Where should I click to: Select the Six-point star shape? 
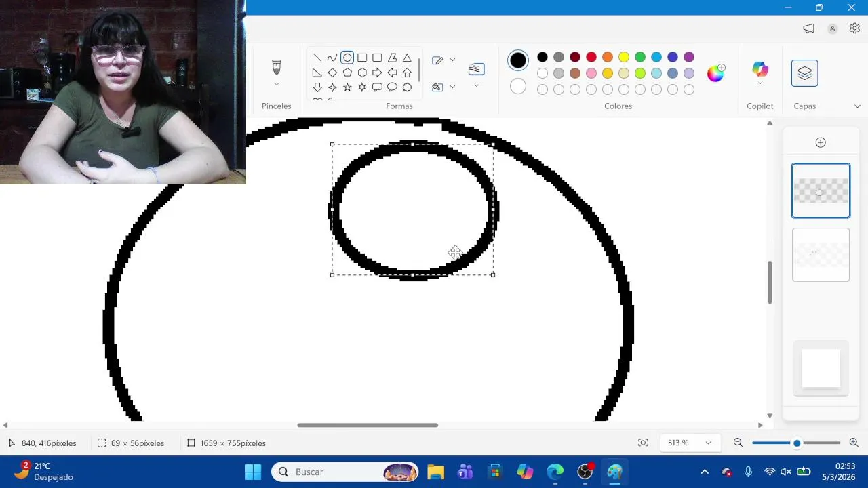pos(362,87)
